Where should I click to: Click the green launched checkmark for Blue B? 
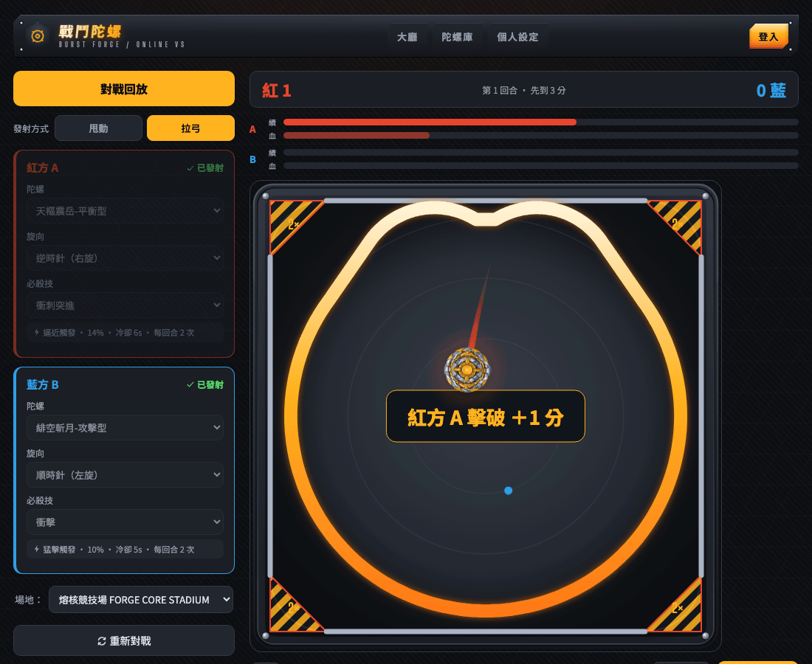(190, 385)
